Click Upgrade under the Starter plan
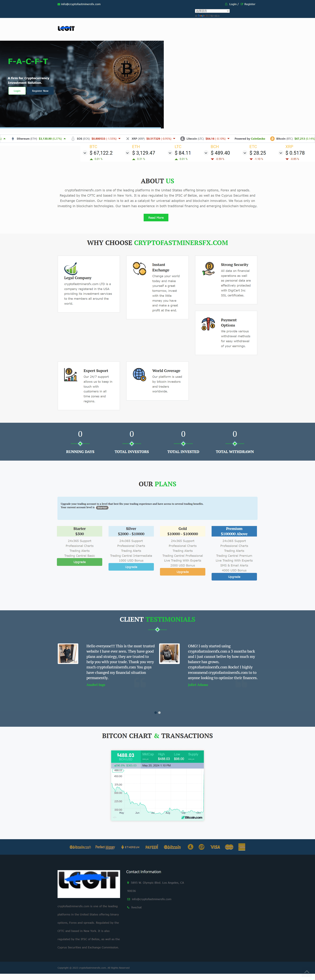This screenshot has height=980, width=315. pos(80,562)
